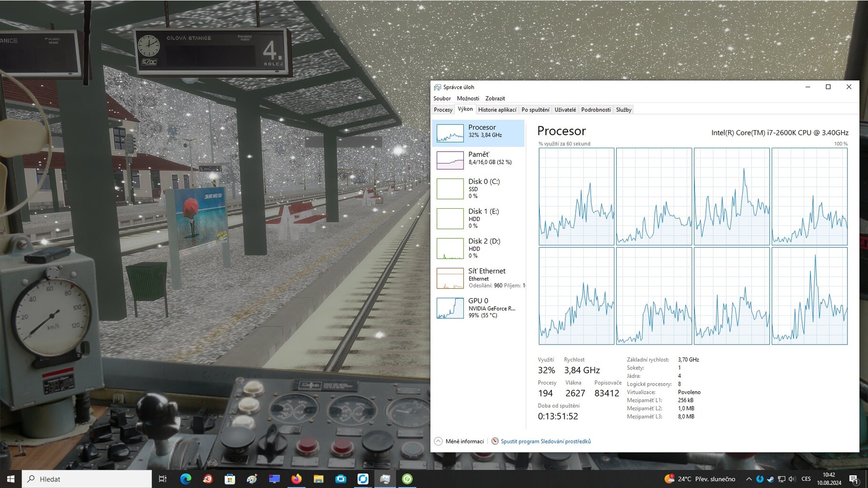This screenshot has height=488, width=868.
Task: Open the Disk 0 (C:) SSD graph
Action: point(478,188)
